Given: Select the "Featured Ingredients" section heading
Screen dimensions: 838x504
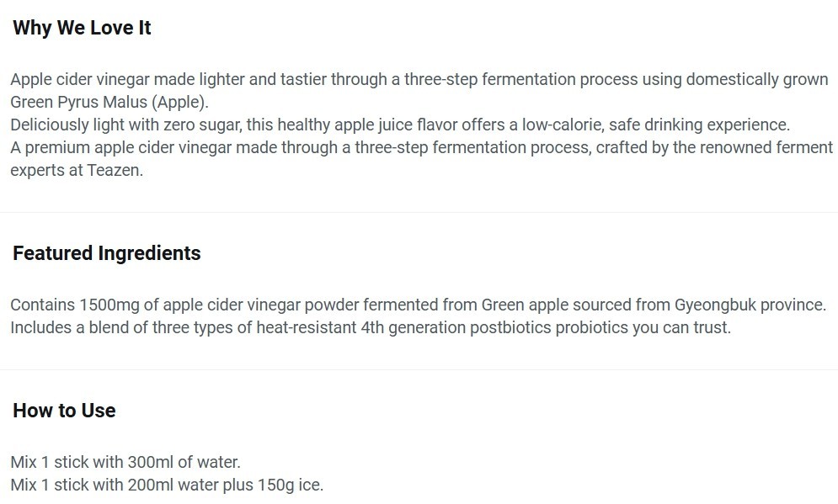Looking at the screenshot, I should click(x=106, y=253).
